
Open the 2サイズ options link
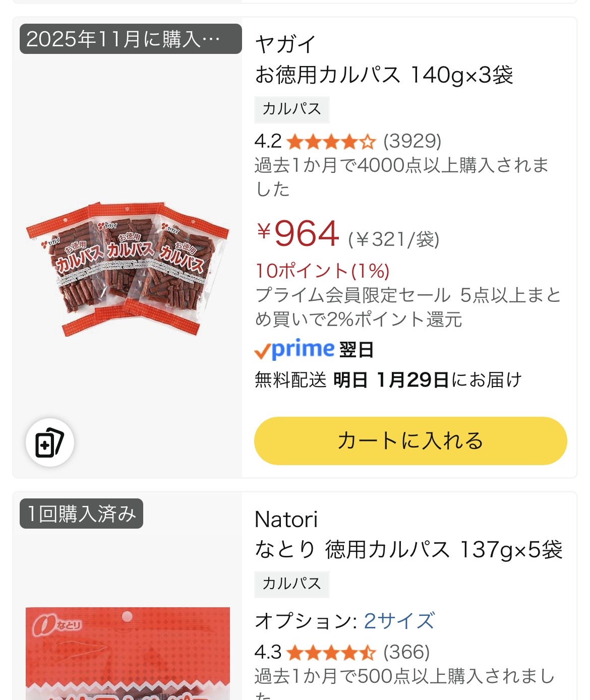[399, 621]
